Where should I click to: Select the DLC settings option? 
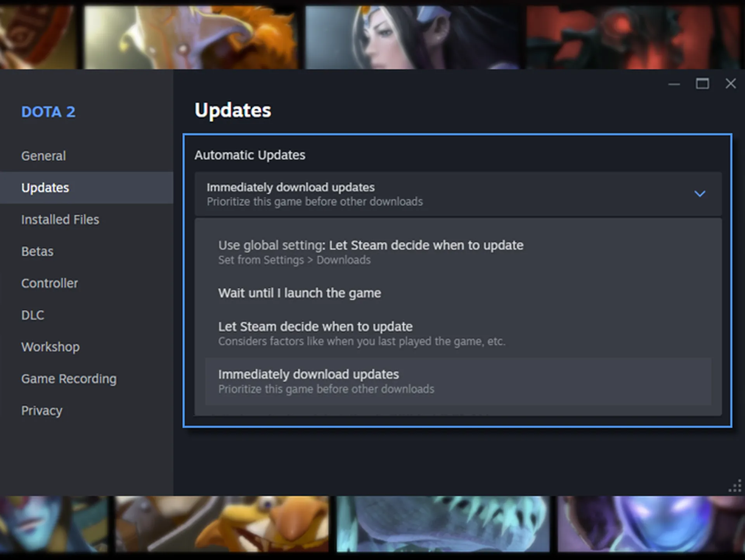tap(32, 315)
